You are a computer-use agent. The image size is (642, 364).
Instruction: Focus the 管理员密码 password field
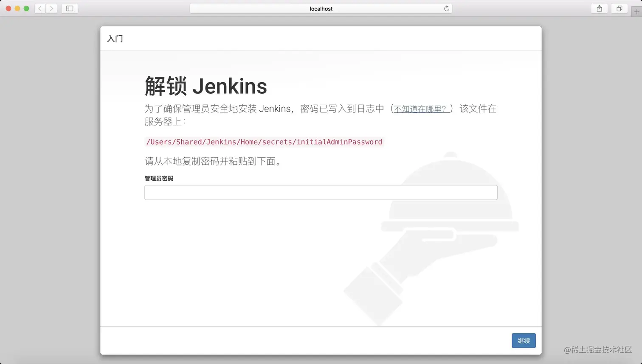pos(321,193)
